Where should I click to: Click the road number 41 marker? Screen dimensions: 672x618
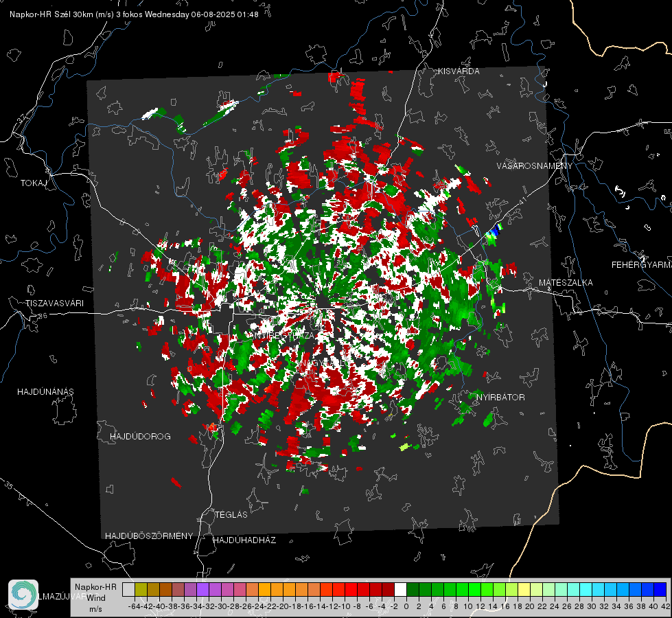[522, 201]
